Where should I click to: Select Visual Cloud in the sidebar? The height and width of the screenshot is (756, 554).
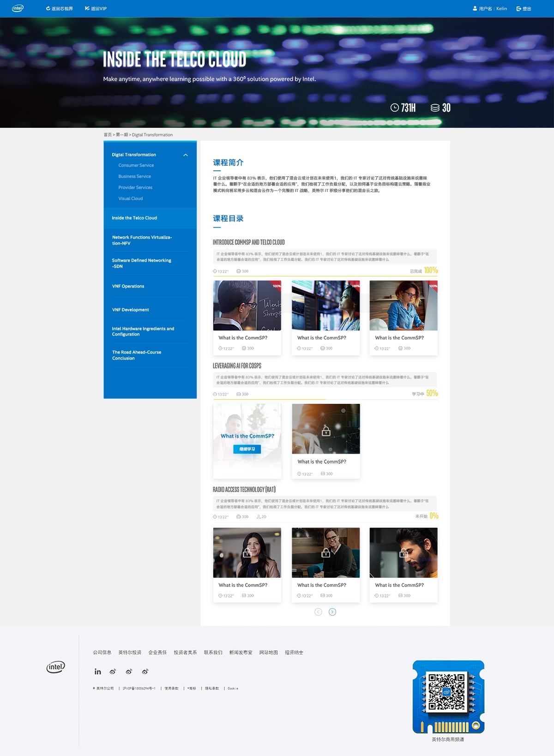click(x=131, y=198)
